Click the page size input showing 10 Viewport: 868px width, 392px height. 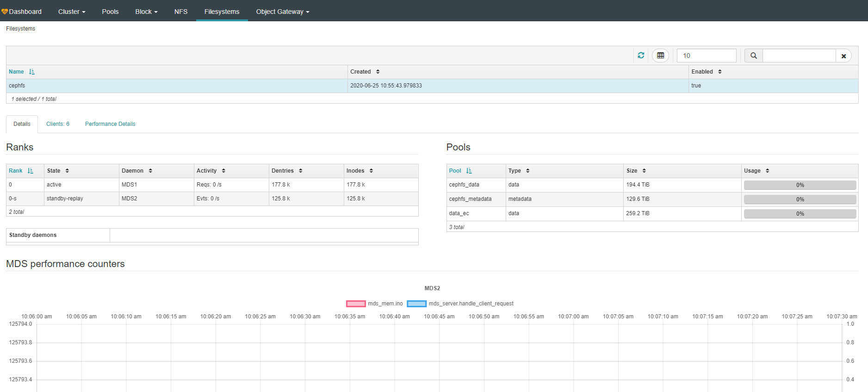(707, 56)
